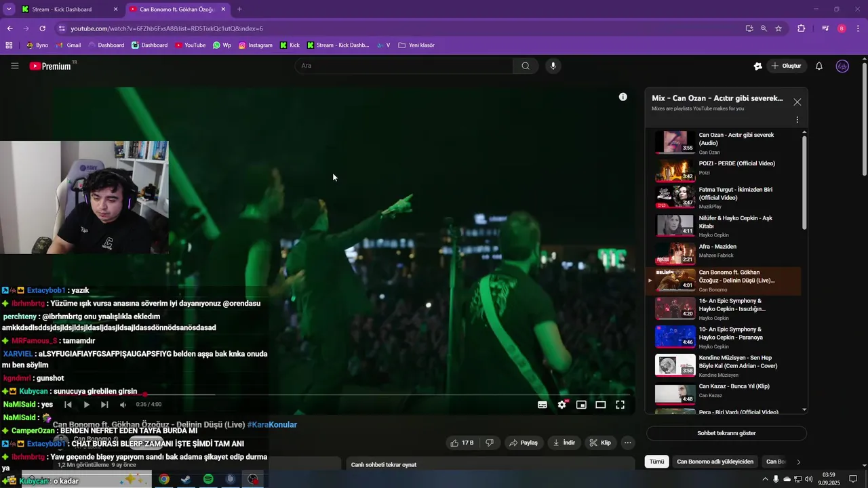Image resolution: width=868 pixels, height=488 pixels.
Task: Enter fullscreen video mode
Action: tap(620, 405)
